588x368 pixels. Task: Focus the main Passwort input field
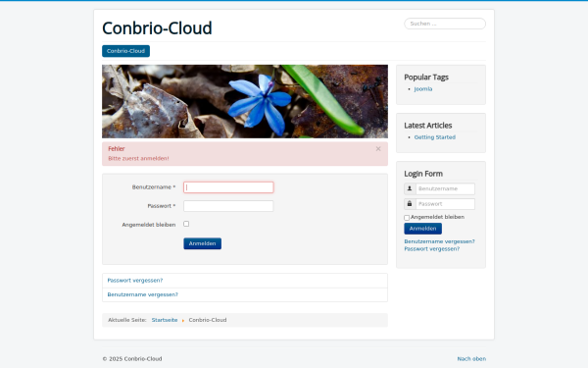[228, 206]
